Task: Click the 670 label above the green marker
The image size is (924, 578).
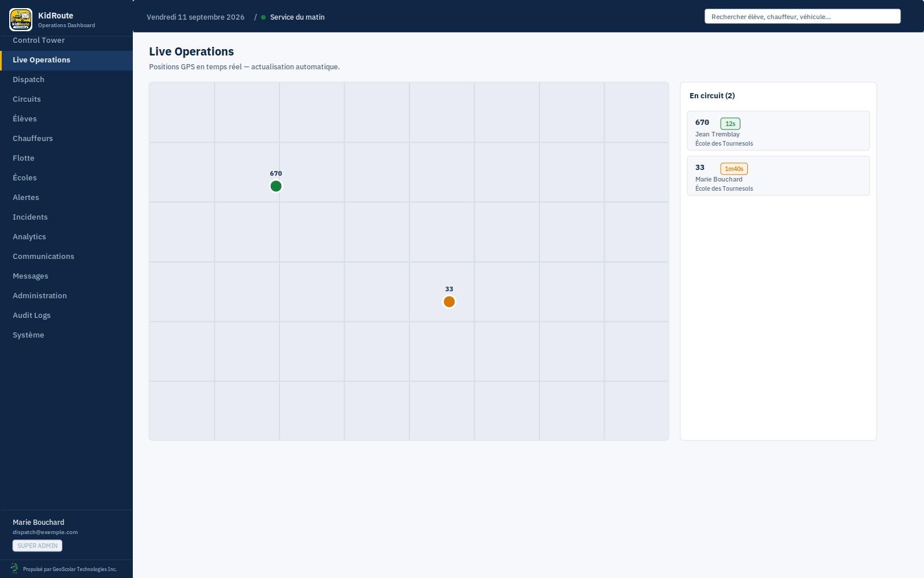Action: click(x=276, y=173)
